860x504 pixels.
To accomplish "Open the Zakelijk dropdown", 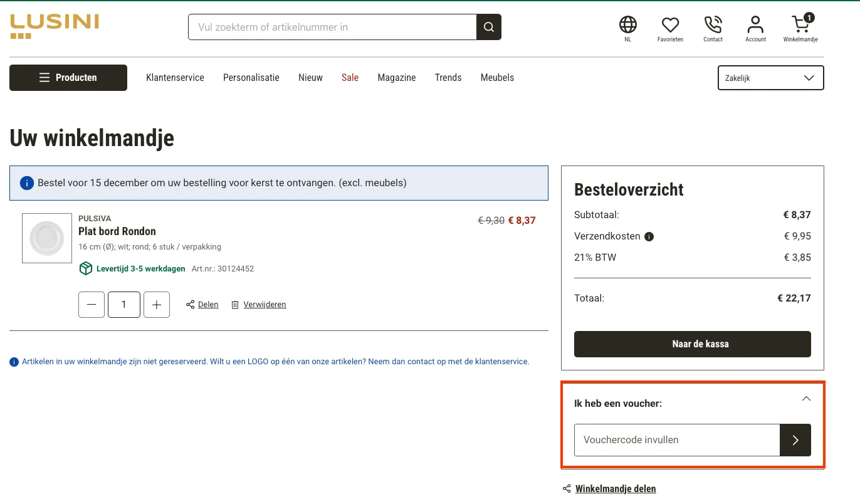I will click(770, 77).
